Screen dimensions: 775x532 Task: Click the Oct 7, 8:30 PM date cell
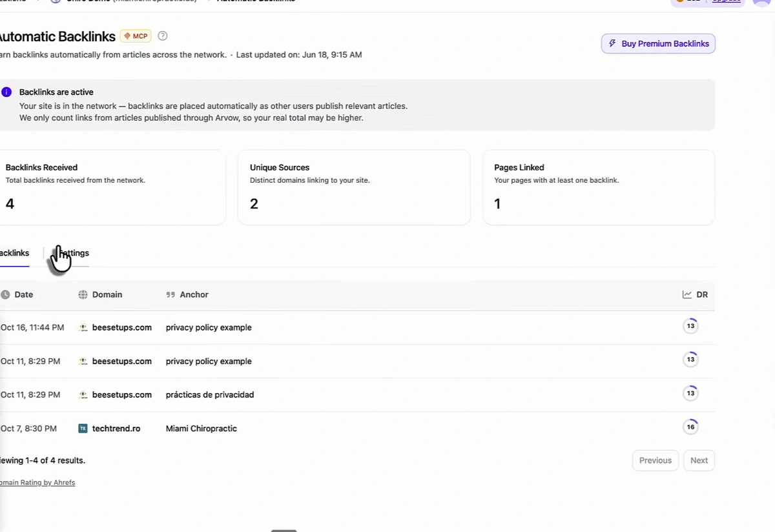pos(28,429)
